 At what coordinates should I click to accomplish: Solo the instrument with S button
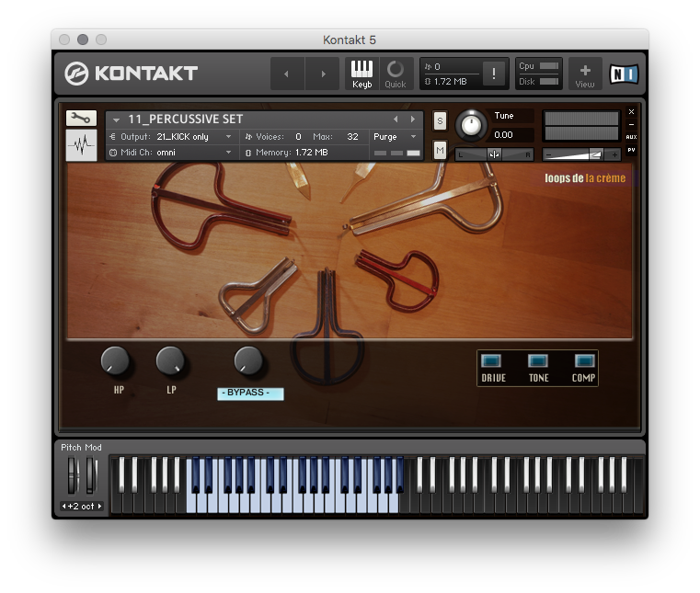tap(440, 121)
